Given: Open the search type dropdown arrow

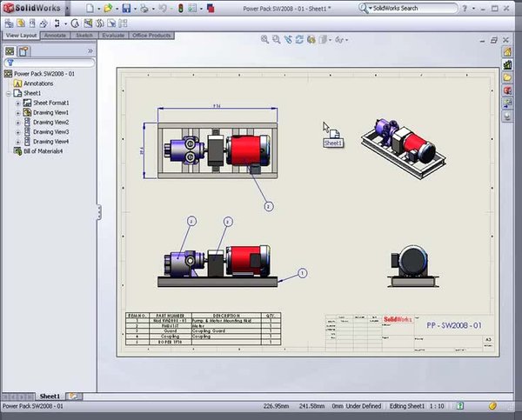Looking at the screenshot, I should [x=370, y=8].
